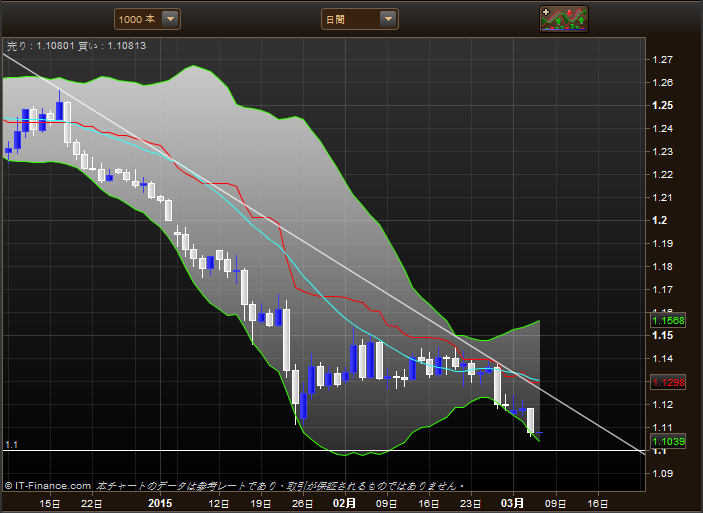The image size is (703, 513).
Task: Click the 1.27 price axis label
Action: coord(662,60)
